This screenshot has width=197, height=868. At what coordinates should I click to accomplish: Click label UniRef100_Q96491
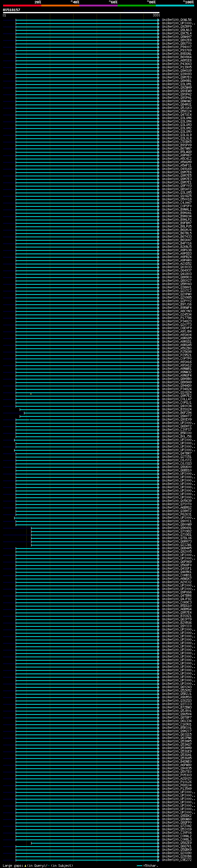[177, 528]
